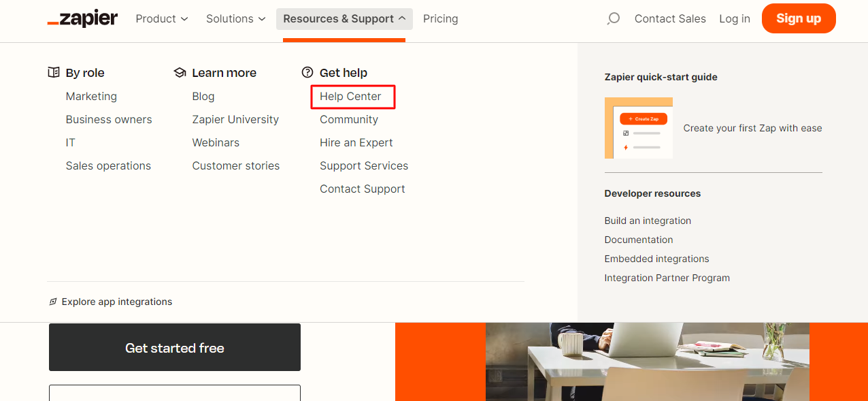This screenshot has width=868, height=401.
Task: Click the graduation cap icon near Learn more
Action: [180, 72]
